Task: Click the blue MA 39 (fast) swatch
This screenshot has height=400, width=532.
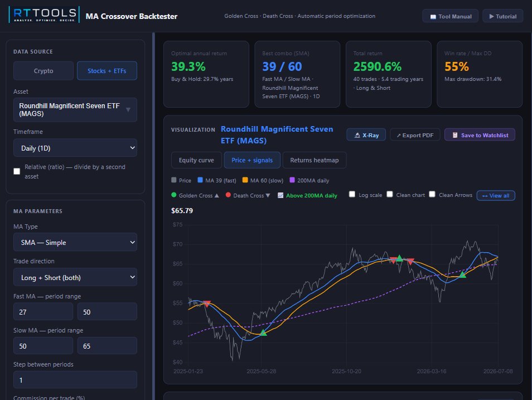Action: [200, 180]
